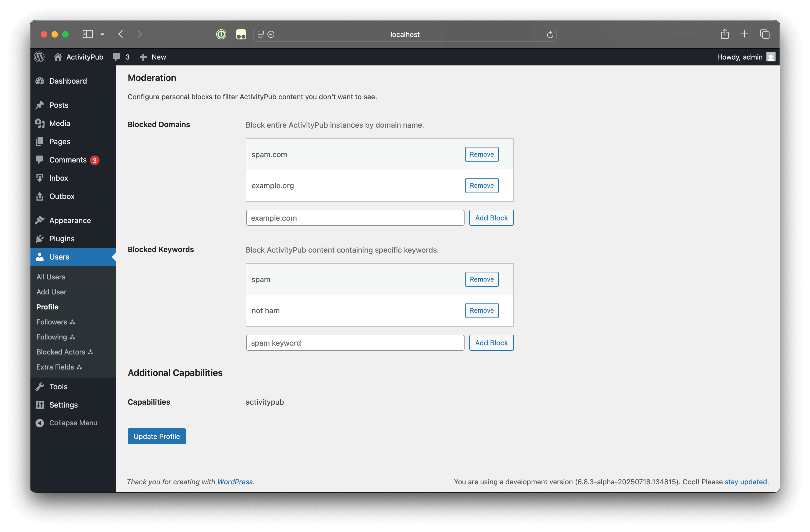Open the New content menu

(x=153, y=57)
